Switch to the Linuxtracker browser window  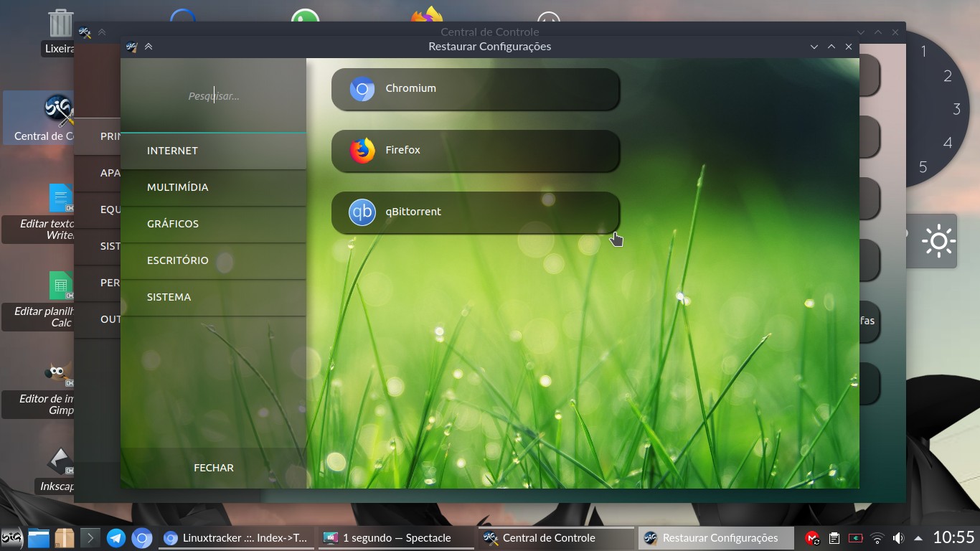point(236,537)
